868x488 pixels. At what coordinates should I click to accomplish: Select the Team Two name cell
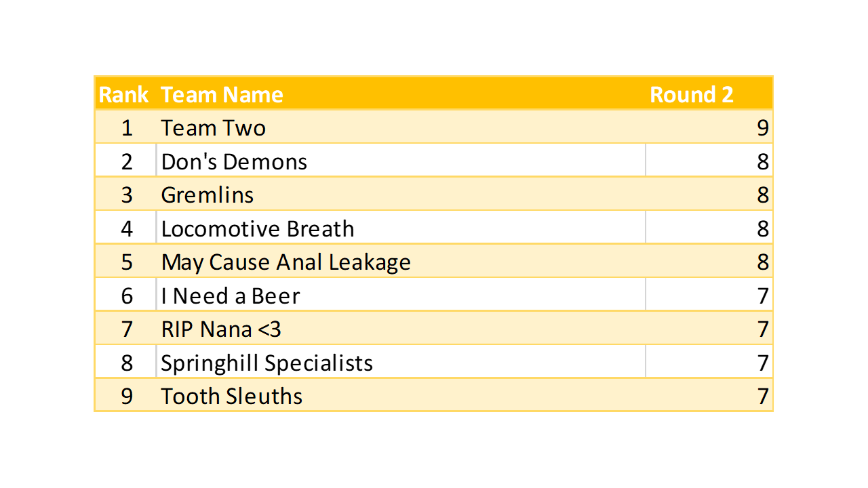pyautogui.click(x=214, y=128)
